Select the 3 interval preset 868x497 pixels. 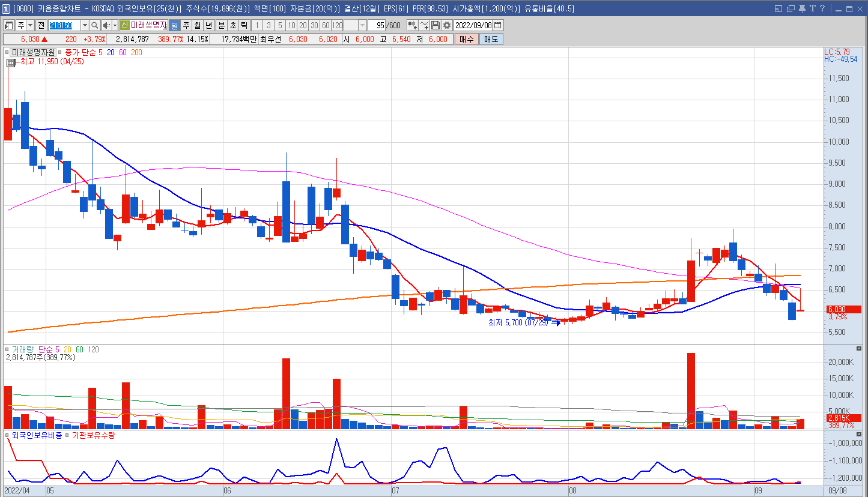(269, 25)
